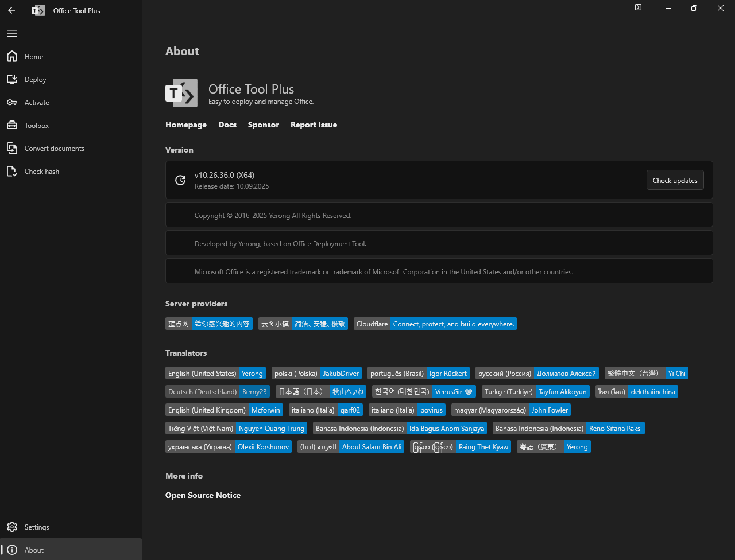Click the Settings gear icon
The height and width of the screenshot is (560, 735).
(12, 527)
